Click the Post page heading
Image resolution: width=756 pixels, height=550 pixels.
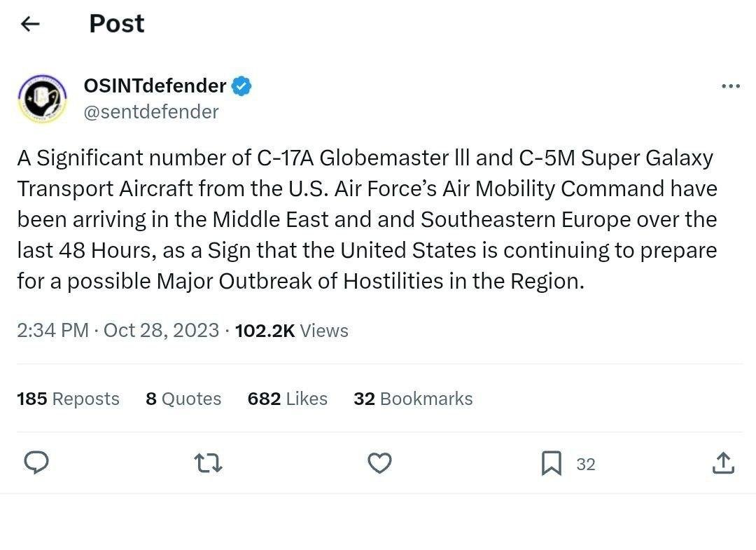116,24
